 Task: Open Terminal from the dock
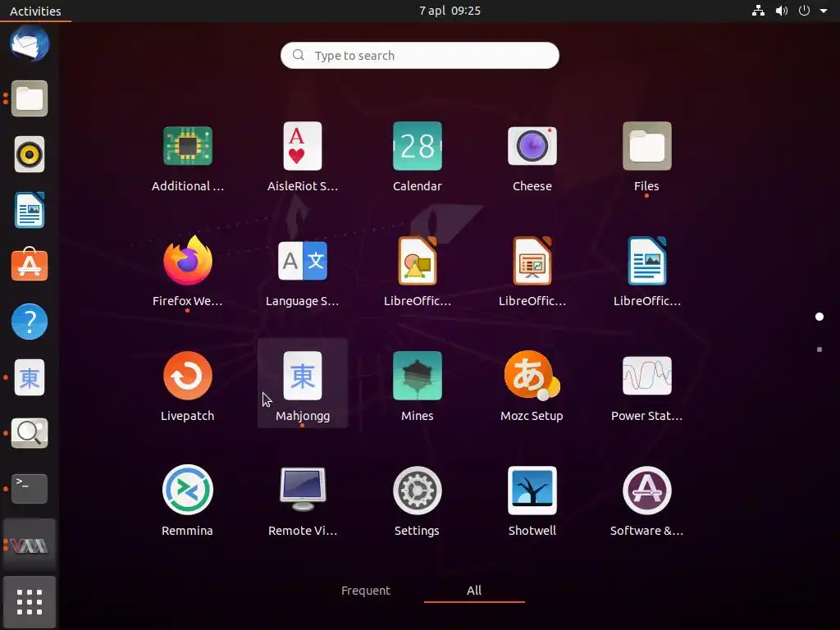30,489
